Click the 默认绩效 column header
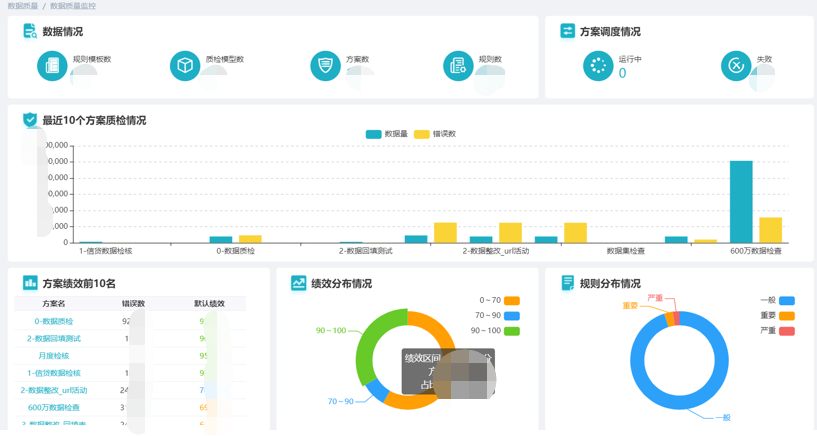The width and height of the screenshot is (817, 436). click(209, 304)
